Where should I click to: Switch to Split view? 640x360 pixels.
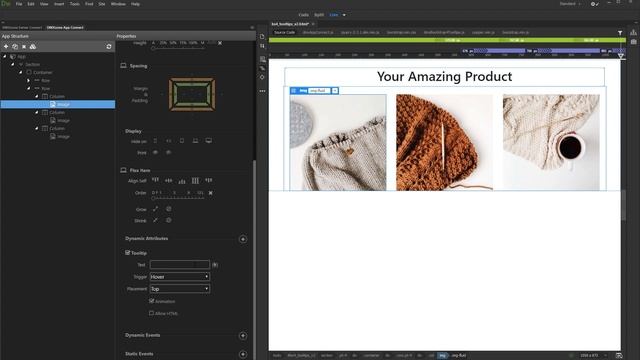pos(319,15)
